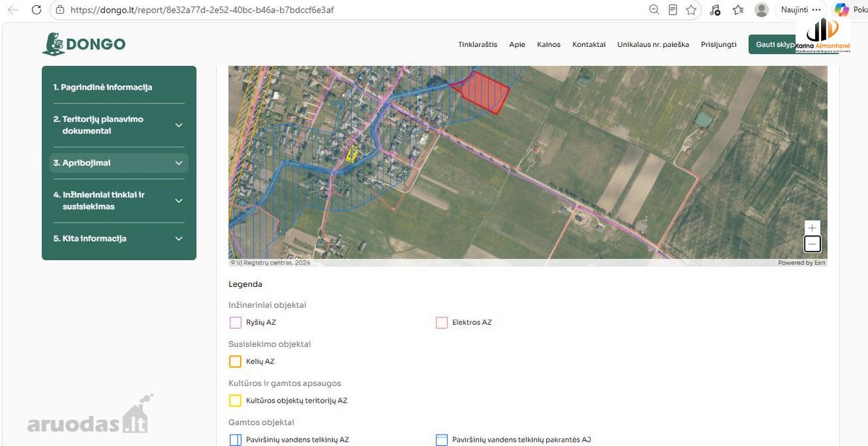Screen dimensions: 868x446
Task: Click the Paviršinių vandens telkinių pakrantės AJ label
Action: (522, 439)
